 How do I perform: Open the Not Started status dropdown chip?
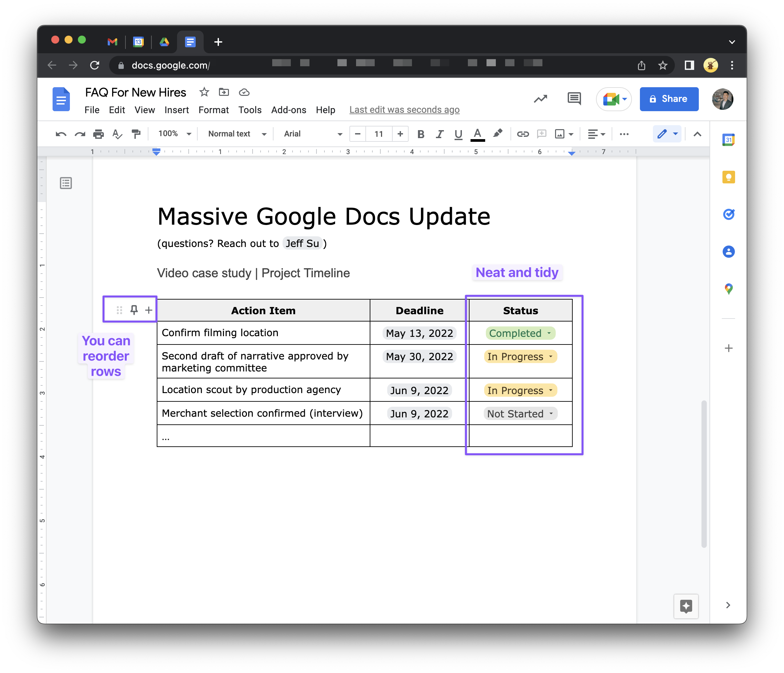(x=520, y=414)
